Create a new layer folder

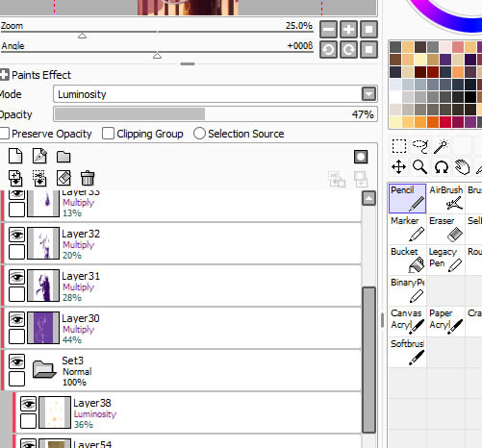point(63,157)
